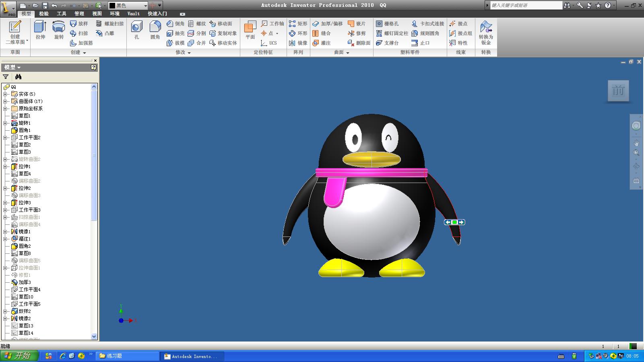This screenshot has width=644, height=362.
Task: Expand the 曲面体(17) tree node
Action: pos(5,101)
